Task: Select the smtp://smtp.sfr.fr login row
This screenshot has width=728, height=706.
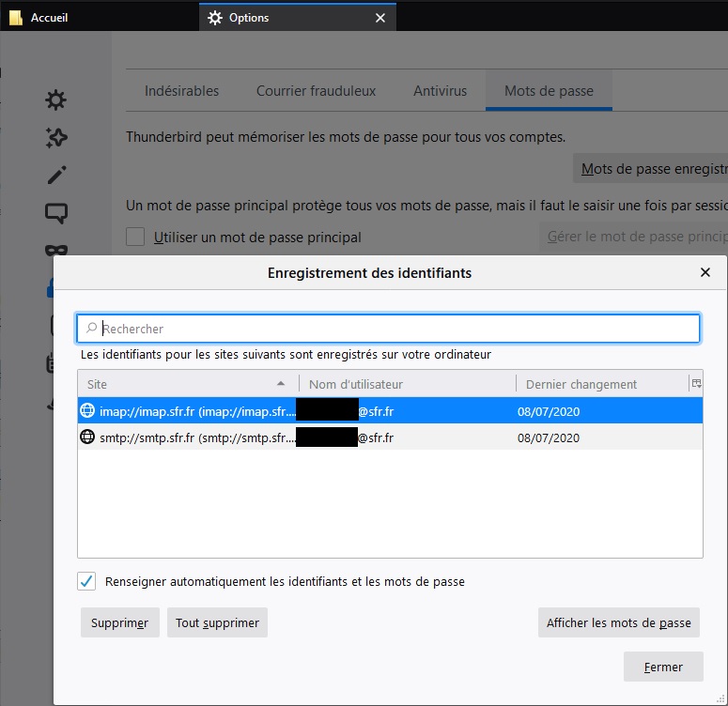Action: tap(390, 437)
